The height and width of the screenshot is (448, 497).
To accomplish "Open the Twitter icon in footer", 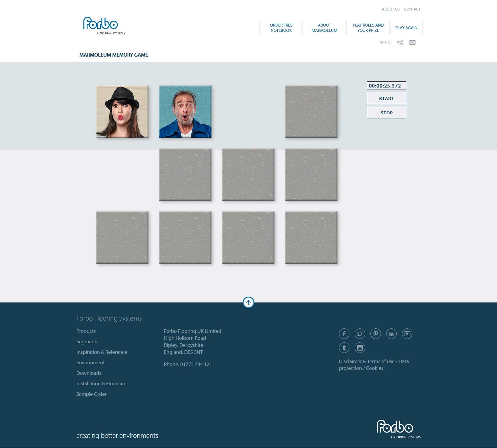I will coord(360,334).
